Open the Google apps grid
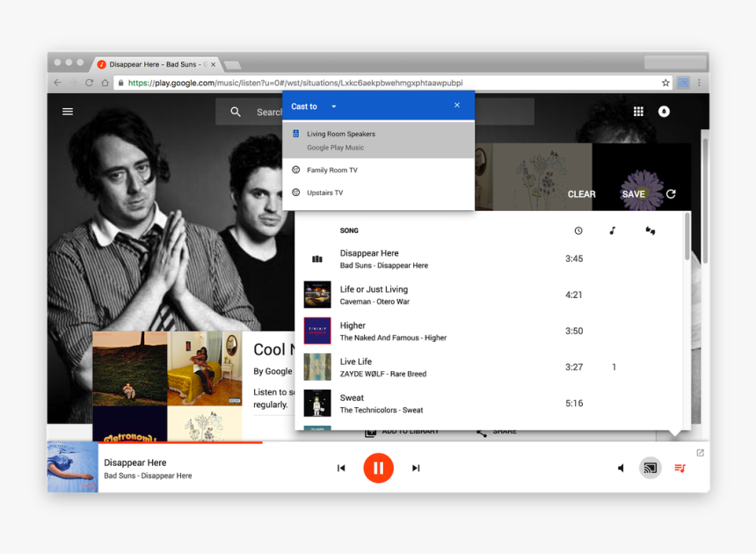The width and height of the screenshot is (756, 554). coord(638,112)
